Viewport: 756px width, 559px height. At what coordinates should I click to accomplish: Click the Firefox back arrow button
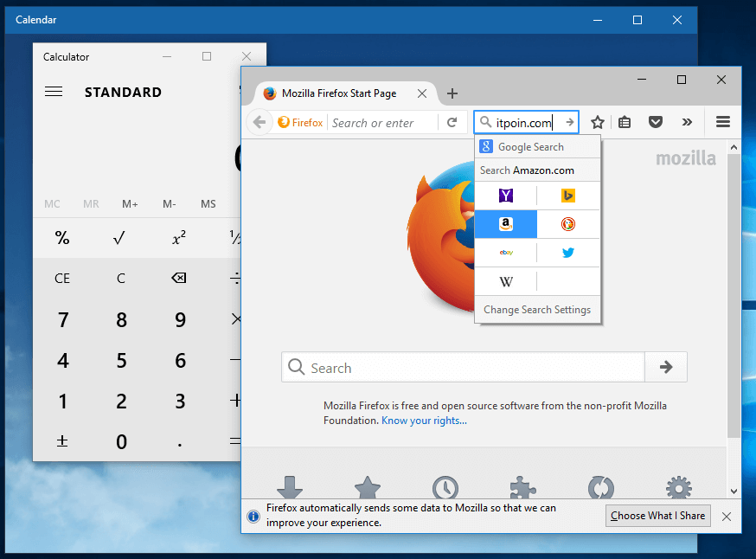[x=259, y=123]
